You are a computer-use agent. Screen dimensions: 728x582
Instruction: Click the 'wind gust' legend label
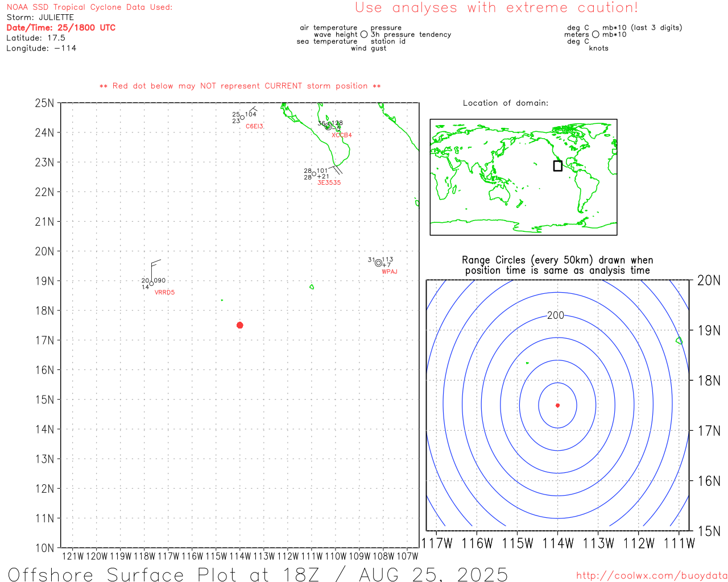point(369,48)
